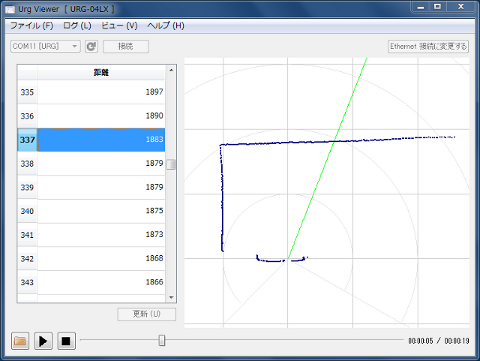Screen dimensions: 480x361
Task: Stop playback with the square button
Action: click(x=66, y=341)
